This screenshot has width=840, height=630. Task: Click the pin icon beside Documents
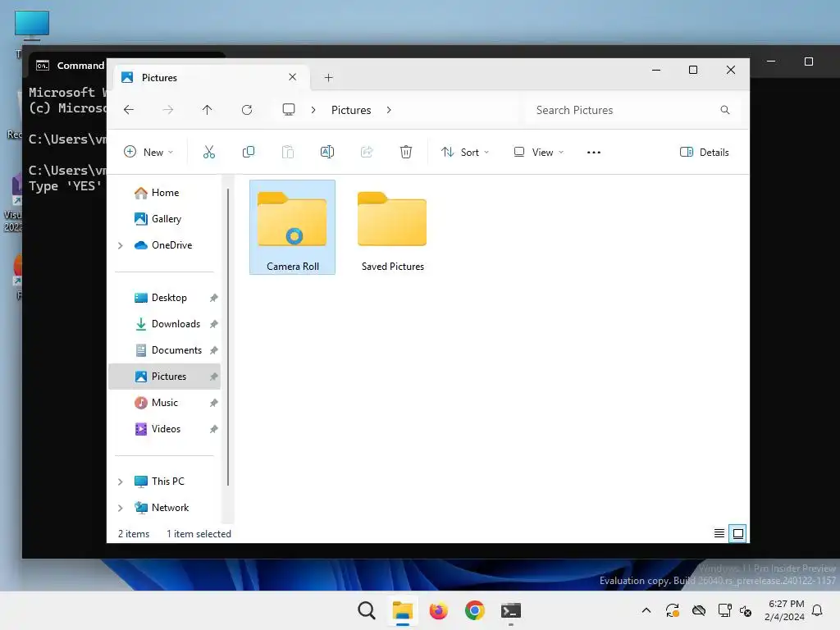point(214,350)
